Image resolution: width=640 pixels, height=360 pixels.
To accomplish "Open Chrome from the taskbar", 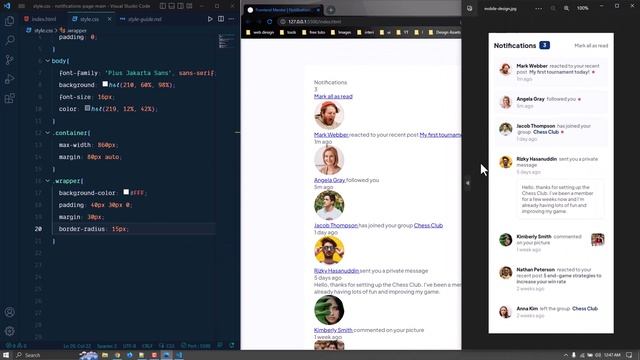I will coord(117,355).
